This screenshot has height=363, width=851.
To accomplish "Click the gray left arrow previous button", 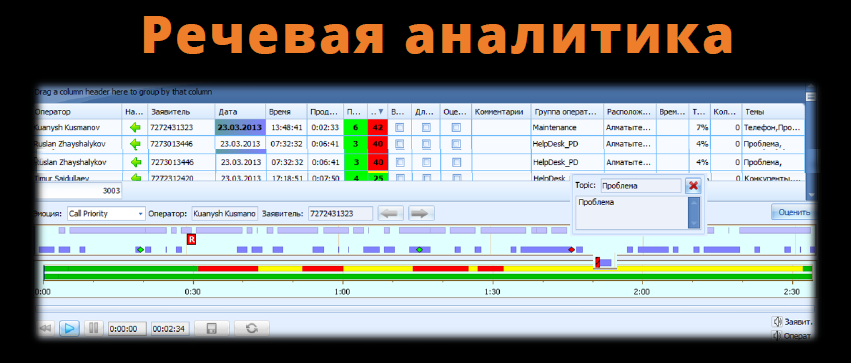I will [391, 213].
